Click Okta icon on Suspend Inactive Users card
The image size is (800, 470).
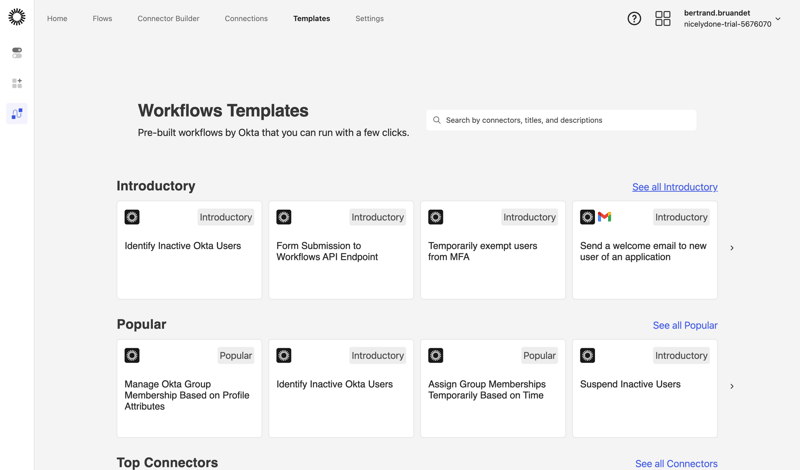[587, 355]
